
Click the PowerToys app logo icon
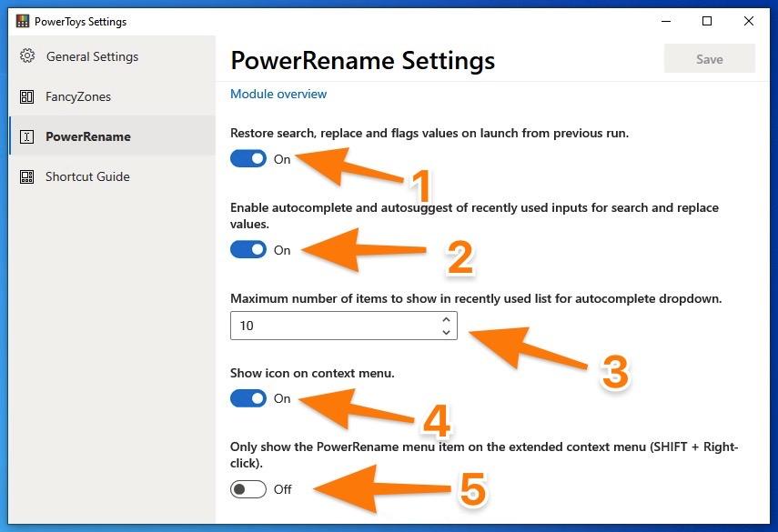coord(23,21)
